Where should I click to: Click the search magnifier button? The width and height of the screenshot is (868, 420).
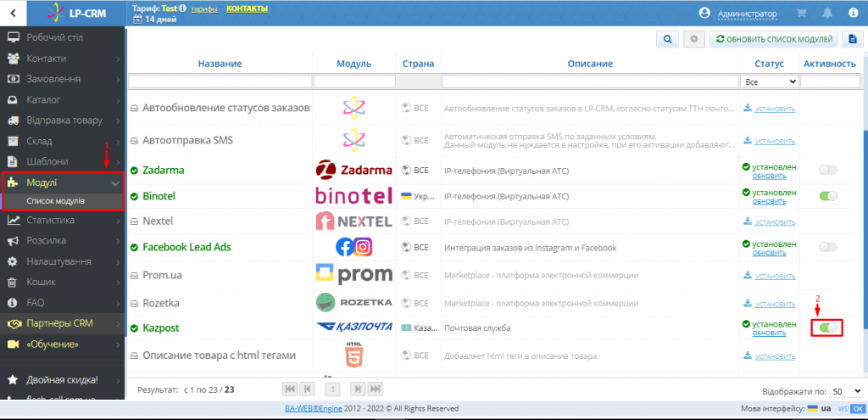click(x=668, y=39)
